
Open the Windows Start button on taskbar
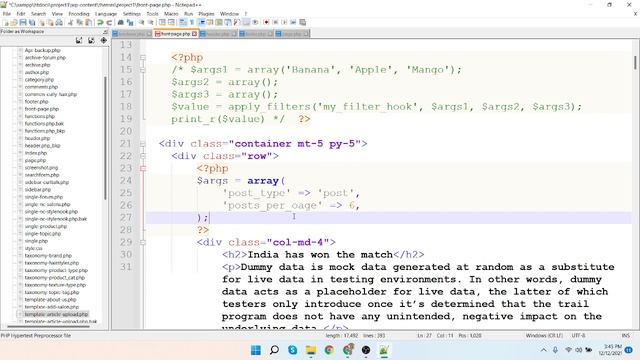point(256,350)
